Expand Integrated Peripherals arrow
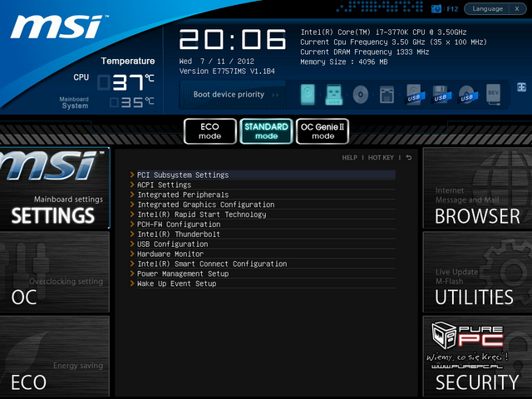Screen dimensions: 532x399 (x=132, y=195)
